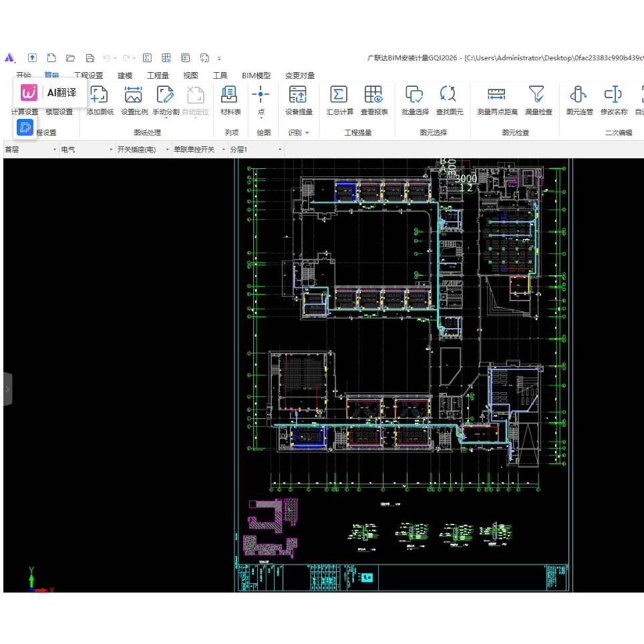644x644 pixels.
Task: Run 漏量检查 (Missing quantity check)
Action: 538,101
